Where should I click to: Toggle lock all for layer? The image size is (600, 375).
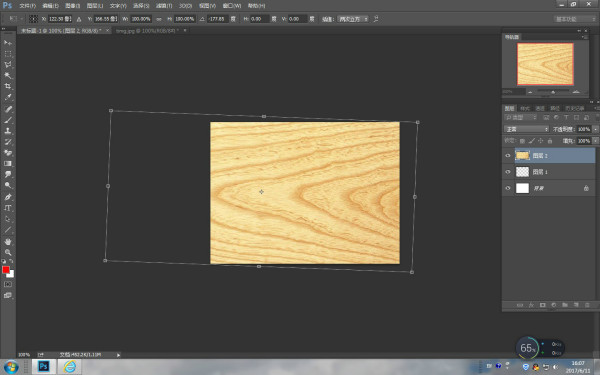pos(550,141)
